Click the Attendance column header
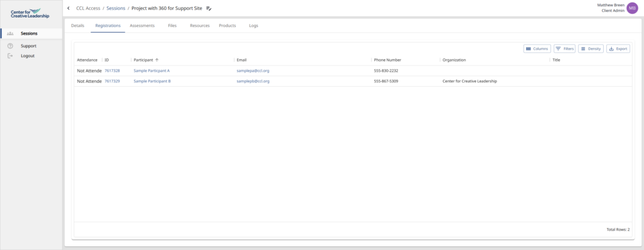Viewport: 644px width, 250px height. [x=87, y=60]
